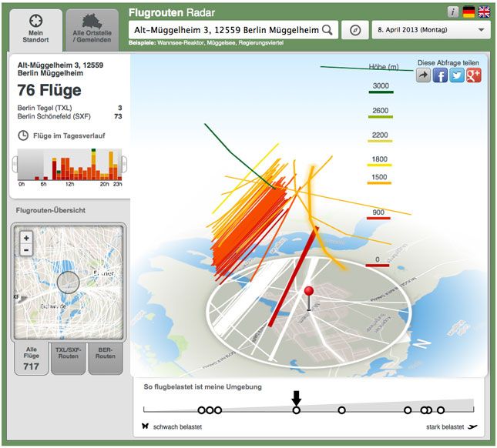This screenshot has height=448, width=497.
Task: Toggle the Alle Flüge 717 routes filter
Action: click(30, 358)
